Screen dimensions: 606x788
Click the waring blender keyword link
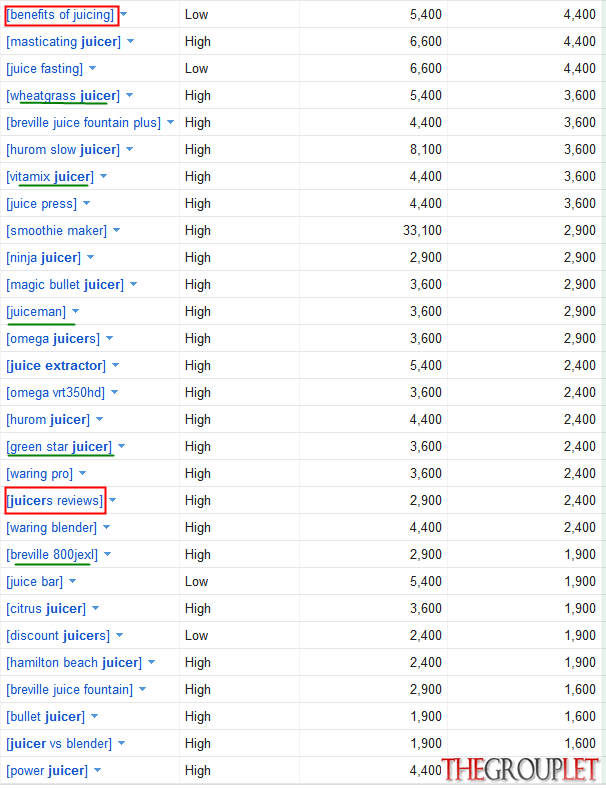[52, 528]
